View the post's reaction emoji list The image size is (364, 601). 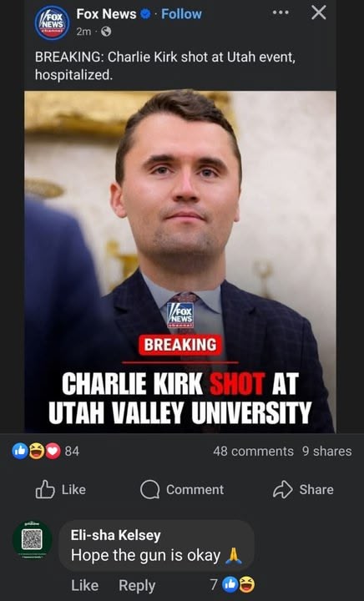37,451
